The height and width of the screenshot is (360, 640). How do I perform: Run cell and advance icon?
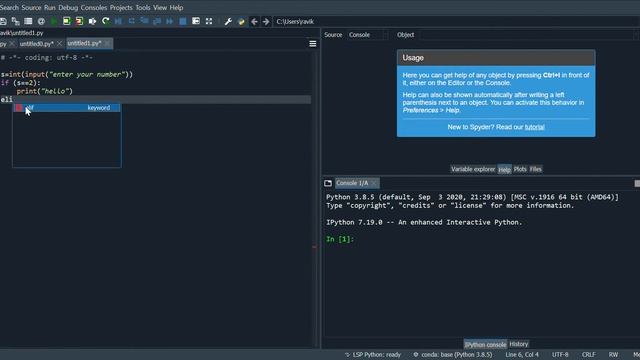[x=79, y=21]
